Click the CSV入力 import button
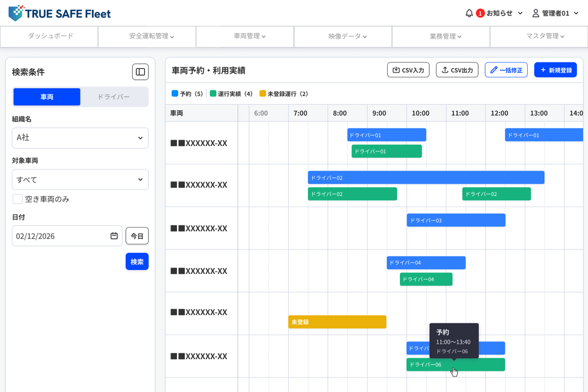Viewport: 588px width, 392px height. tap(408, 70)
